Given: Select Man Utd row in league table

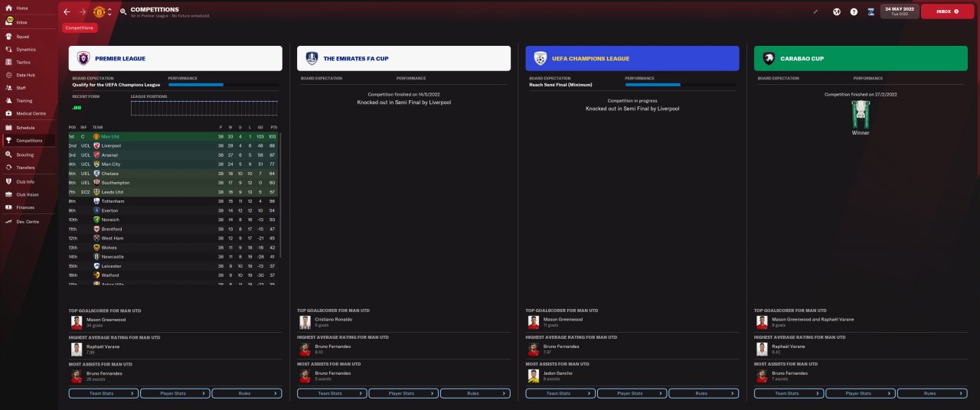Looking at the screenshot, I should (x=175, y=136).
